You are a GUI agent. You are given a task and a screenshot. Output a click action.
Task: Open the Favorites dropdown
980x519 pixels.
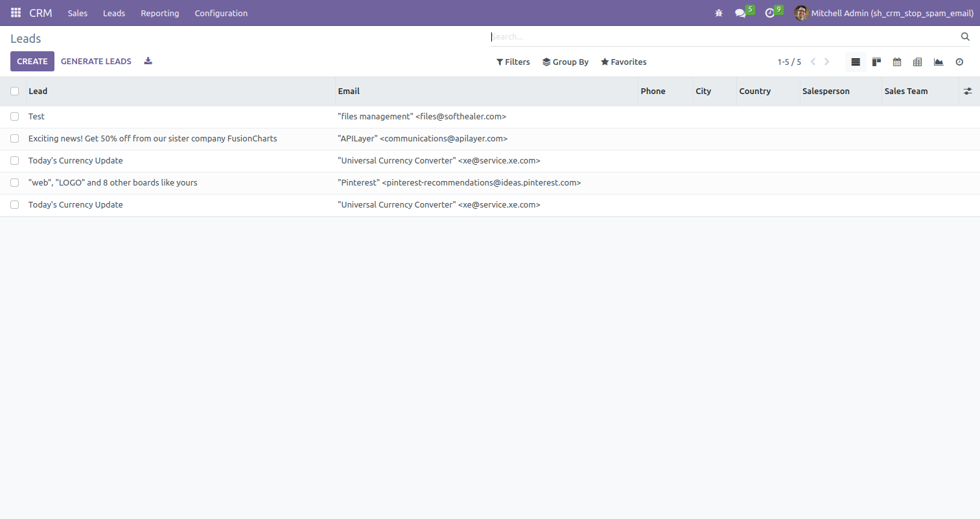(624, 62)
